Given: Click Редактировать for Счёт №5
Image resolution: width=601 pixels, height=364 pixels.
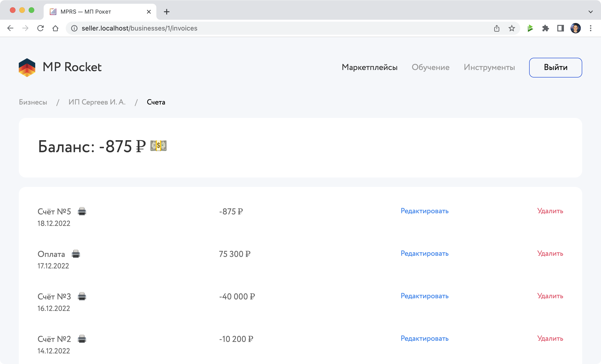Looking at the screenshot, I should tap(424, 211).
